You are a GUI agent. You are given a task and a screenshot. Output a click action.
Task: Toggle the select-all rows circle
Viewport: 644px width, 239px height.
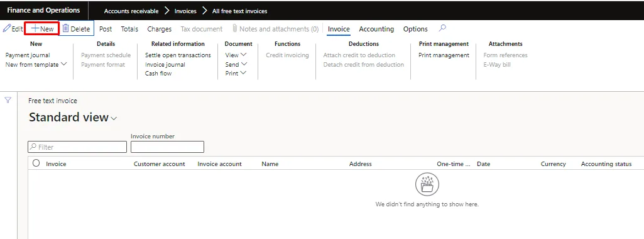pyautogui.click(x=36, y=163)
